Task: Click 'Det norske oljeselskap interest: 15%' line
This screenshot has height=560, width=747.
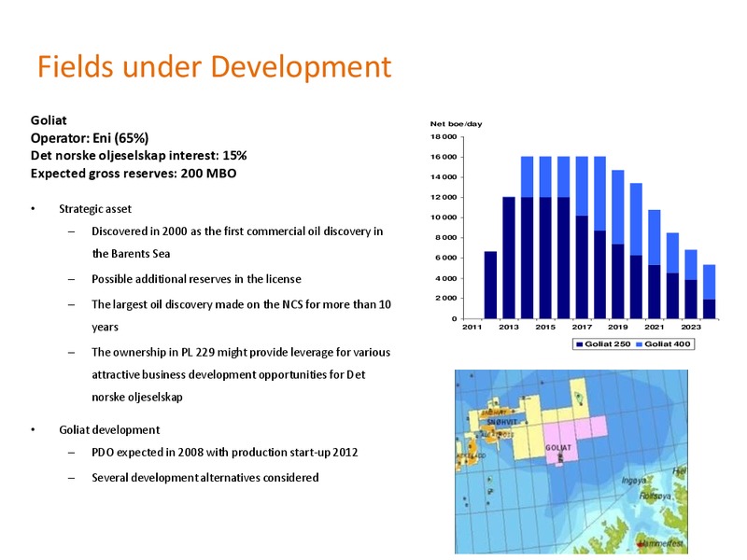Action: click(138, 156)
